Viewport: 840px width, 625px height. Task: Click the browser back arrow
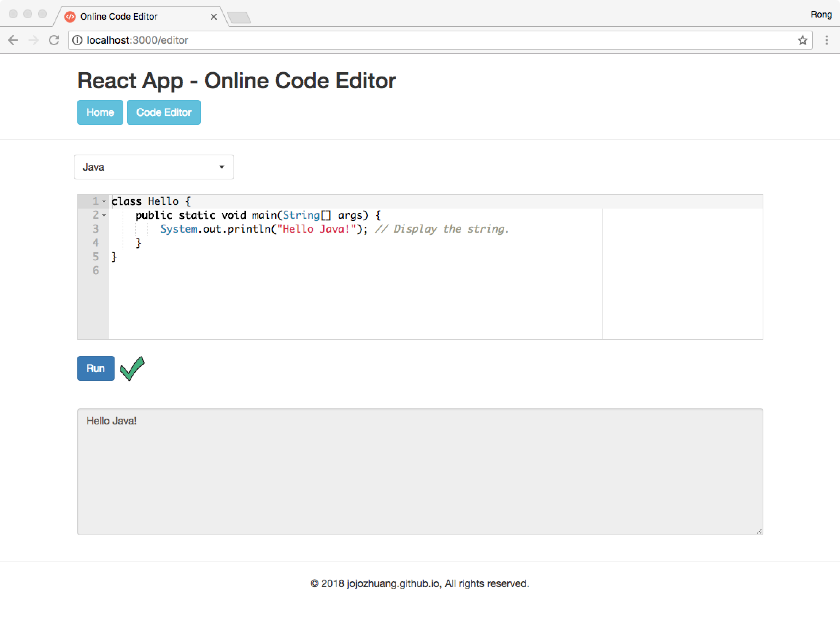[x=13, y=40]
